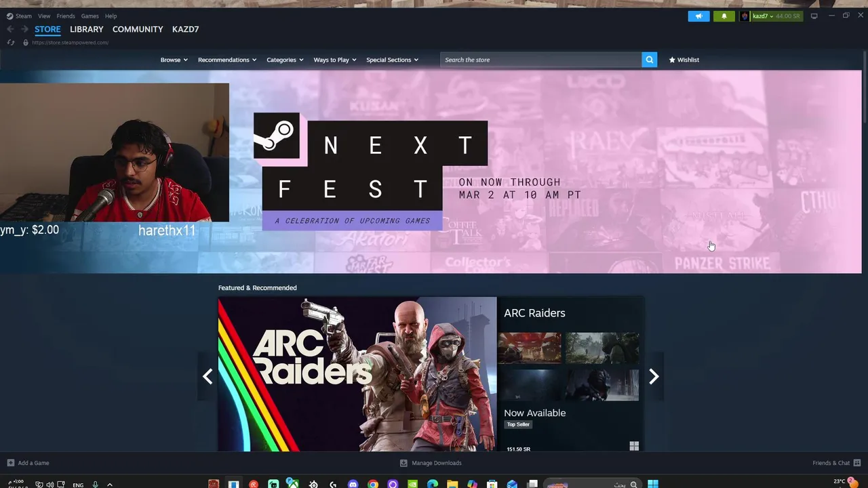Image resolution: width=868 pixels, height=488 pixels.
Task: Open the Wishlist
Action: [684, 60]
